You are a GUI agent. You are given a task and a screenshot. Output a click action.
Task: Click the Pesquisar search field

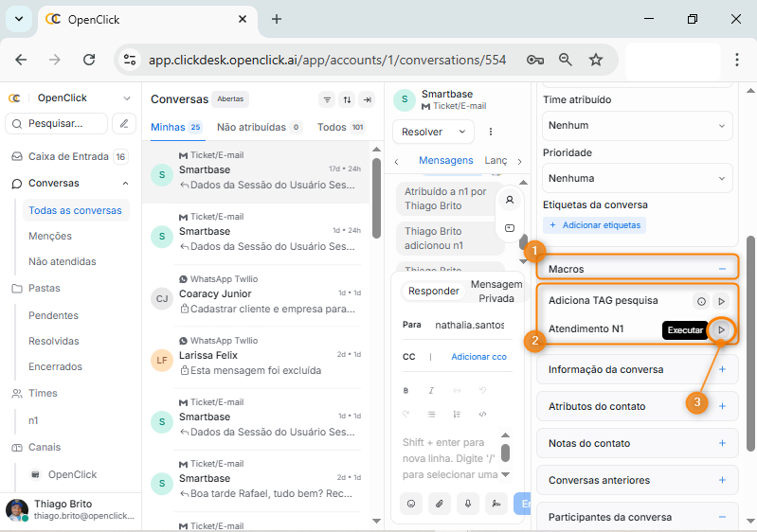(x=57, y=123)
